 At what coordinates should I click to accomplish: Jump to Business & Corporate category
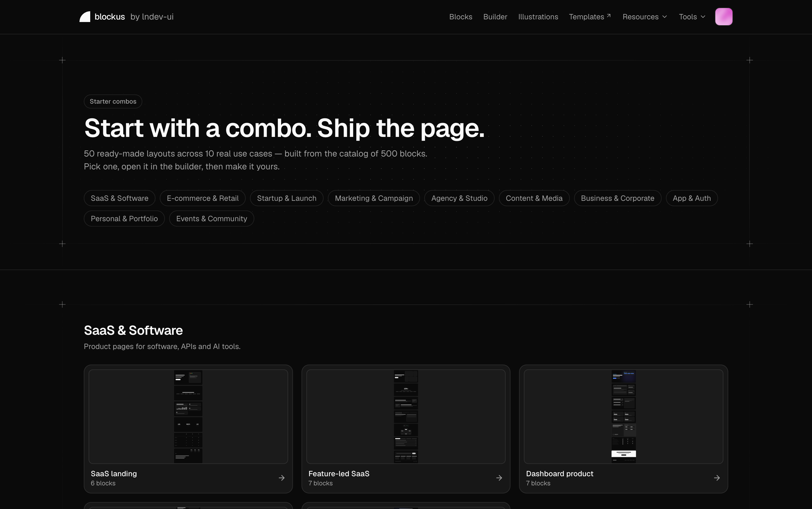click(617, 198)
